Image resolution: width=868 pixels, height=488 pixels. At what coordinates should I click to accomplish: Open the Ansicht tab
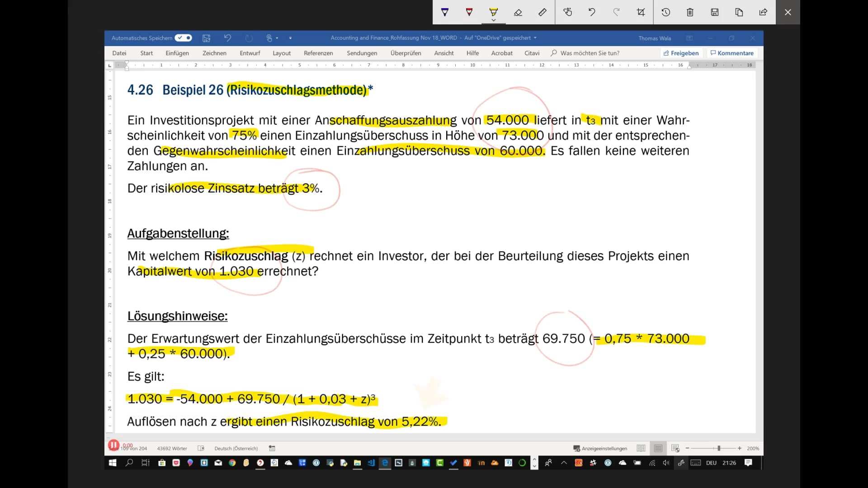coord(444,53)
